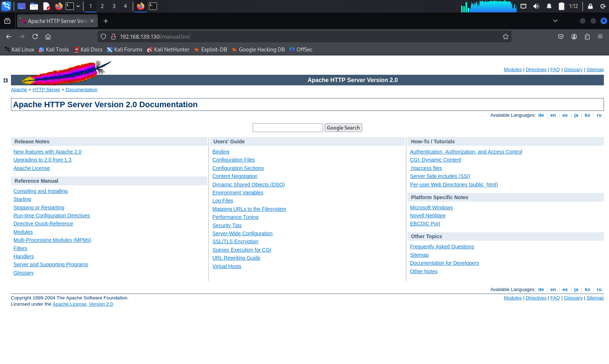This screenshot has width=609, height=364.
Task: Open the Save to Pocket icon
Action: click(561, 36)
